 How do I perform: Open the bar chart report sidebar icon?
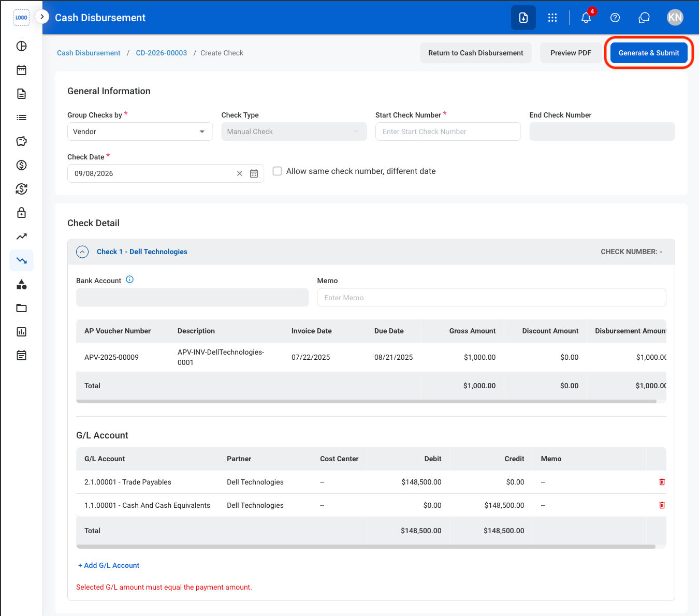tap(21, 332)
